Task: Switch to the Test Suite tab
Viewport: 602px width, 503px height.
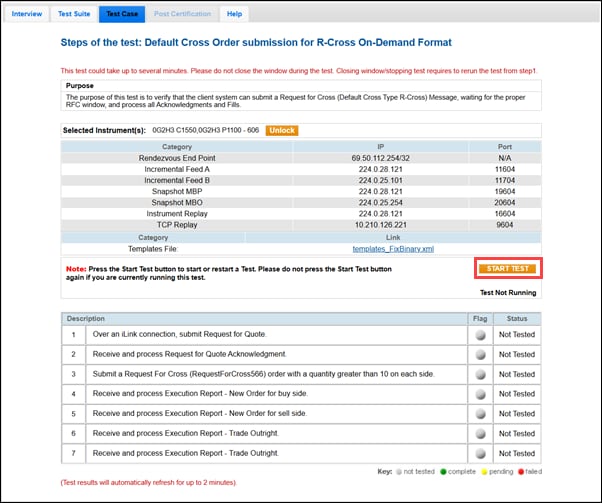Action: [x=75, y=14]
